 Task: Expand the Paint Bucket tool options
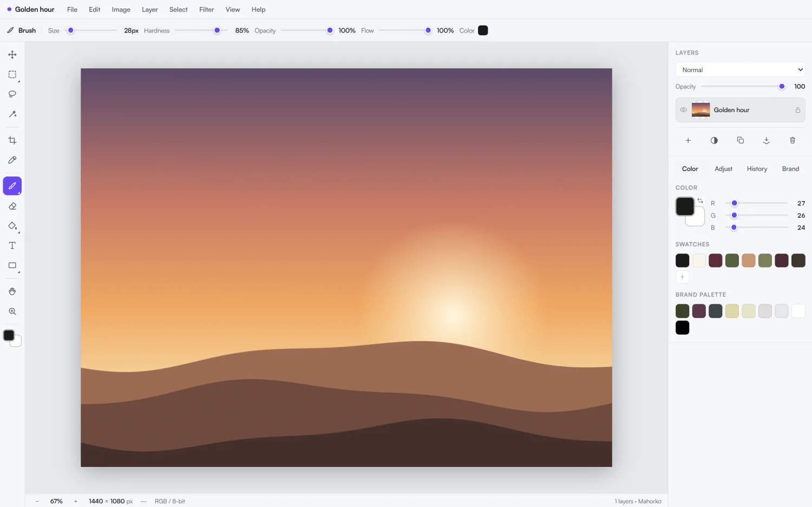click(19, 232)
